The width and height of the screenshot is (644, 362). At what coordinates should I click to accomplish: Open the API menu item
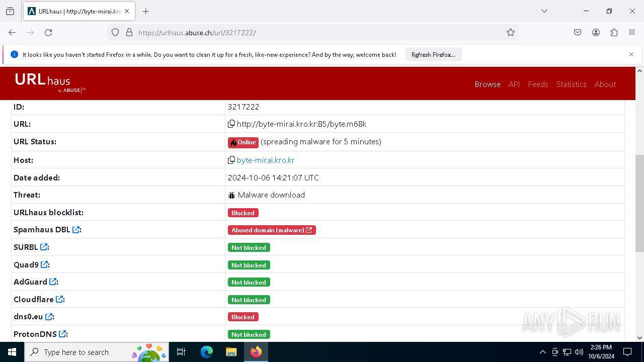[x=514, y=84]
